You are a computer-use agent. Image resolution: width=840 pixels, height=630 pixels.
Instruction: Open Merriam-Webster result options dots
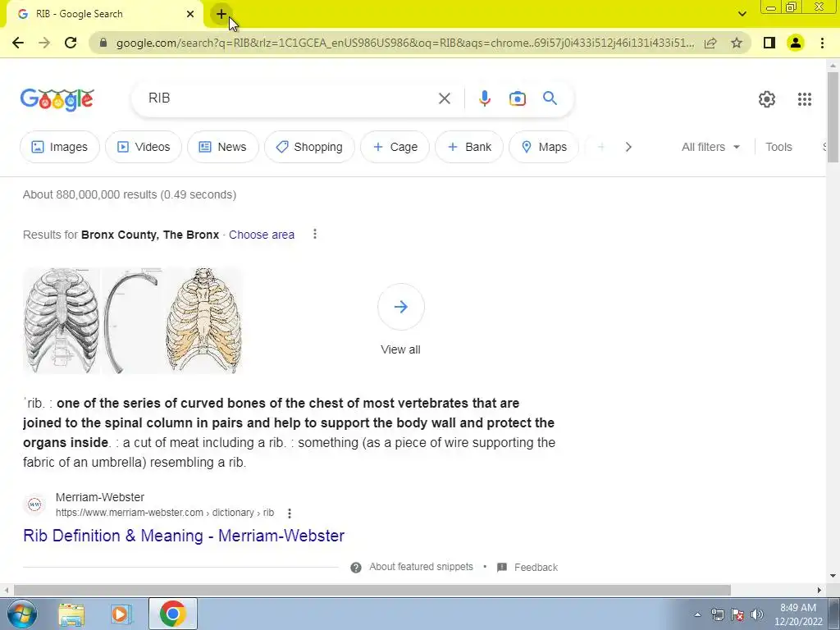point(290,514)
